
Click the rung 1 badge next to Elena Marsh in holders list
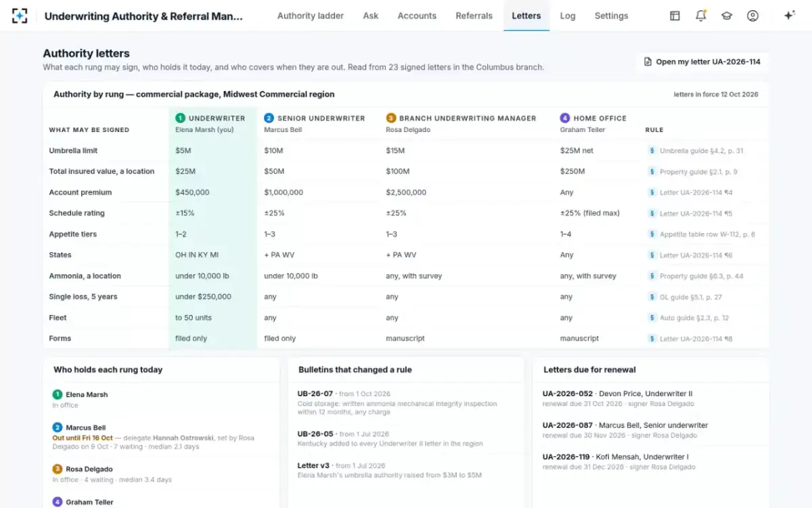[58, 394]
